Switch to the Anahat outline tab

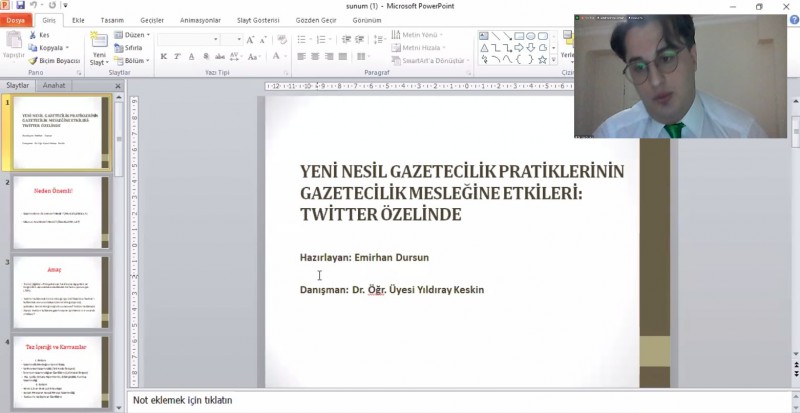53,86
